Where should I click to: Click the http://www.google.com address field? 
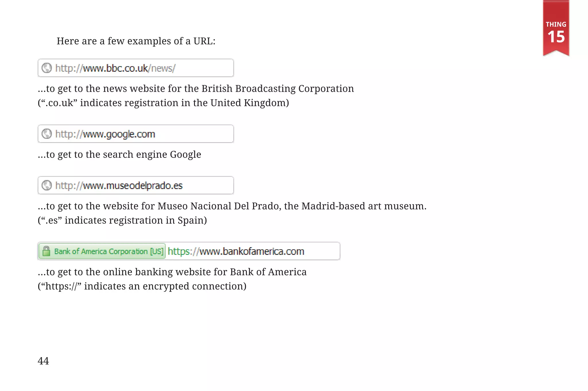136,134
